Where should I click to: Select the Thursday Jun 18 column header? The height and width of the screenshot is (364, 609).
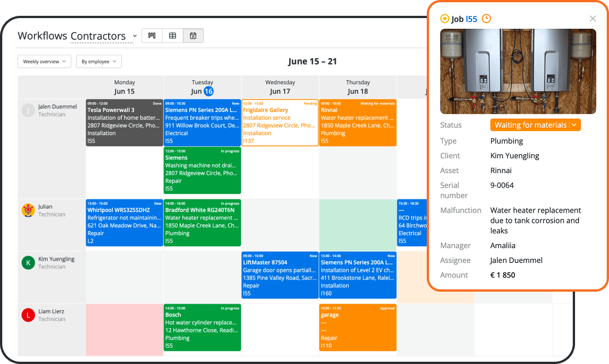pos(358,87)
